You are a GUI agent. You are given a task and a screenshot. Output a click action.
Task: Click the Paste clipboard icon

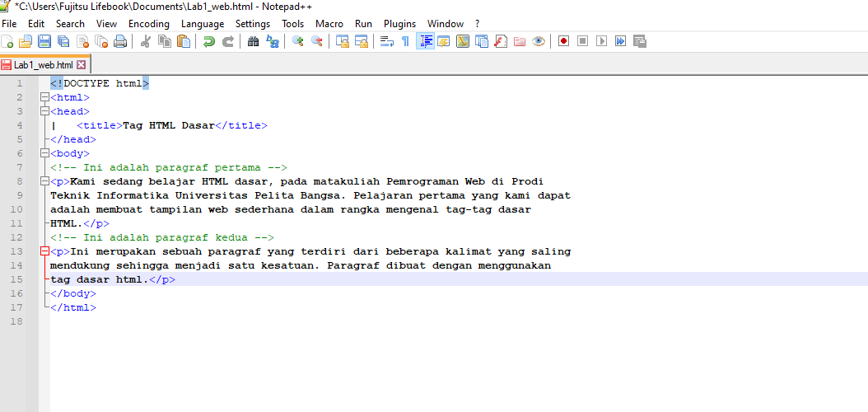tap(183, 41)
